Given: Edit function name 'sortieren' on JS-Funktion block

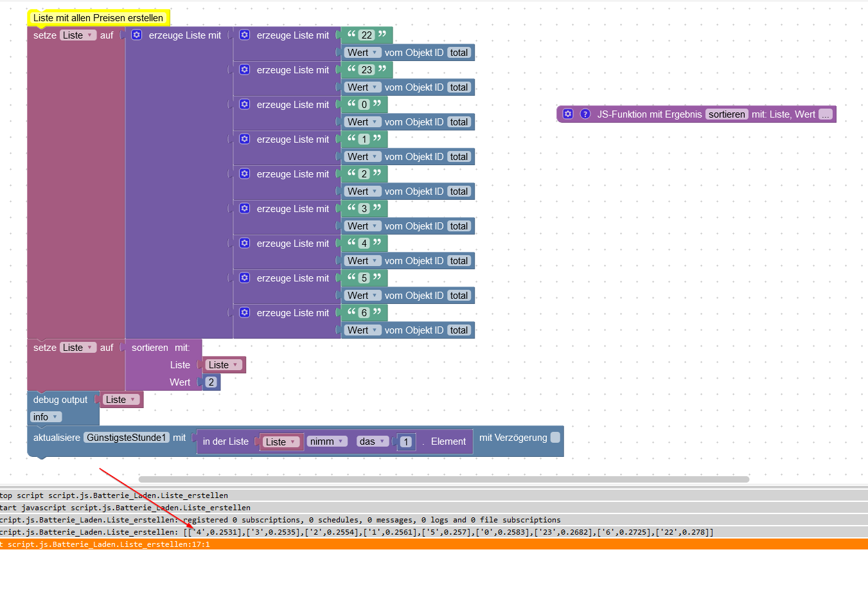Looking at the screenshot, I should point(727,114).
